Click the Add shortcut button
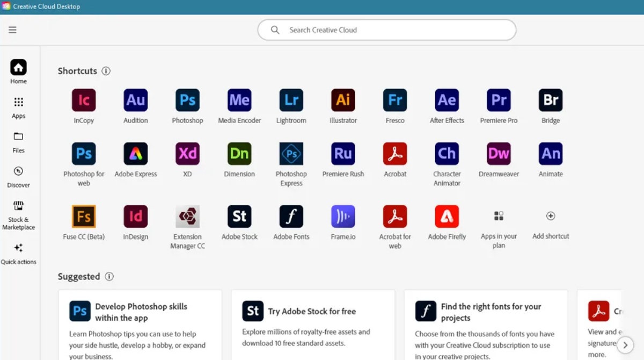 [x=551, y=217]
